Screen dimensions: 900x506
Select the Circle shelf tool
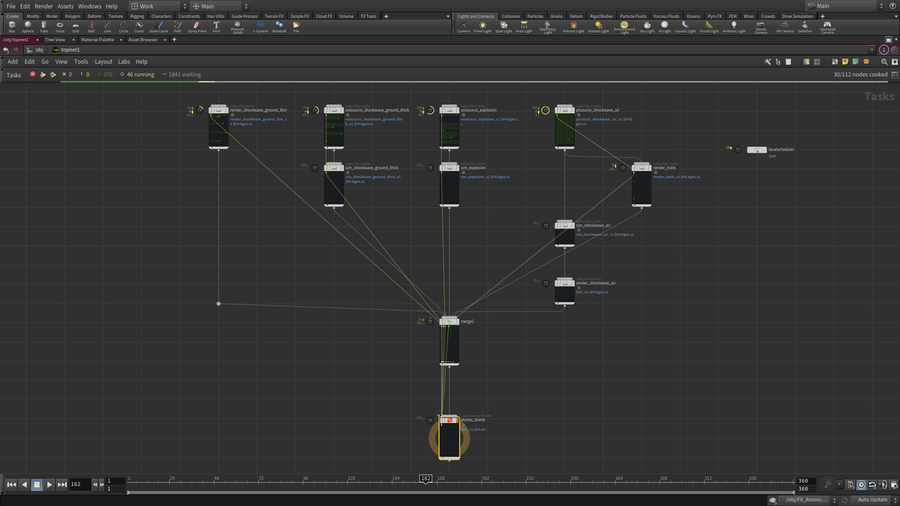point(123,27)
